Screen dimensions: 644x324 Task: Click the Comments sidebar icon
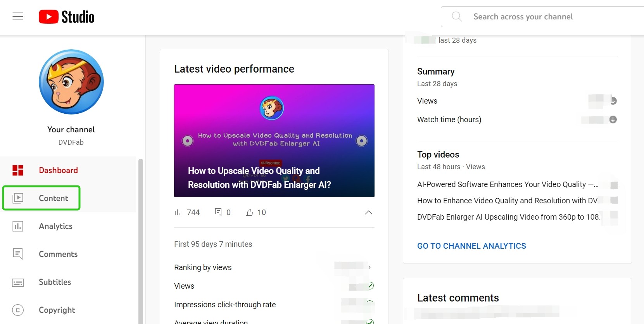coord(18,254)
